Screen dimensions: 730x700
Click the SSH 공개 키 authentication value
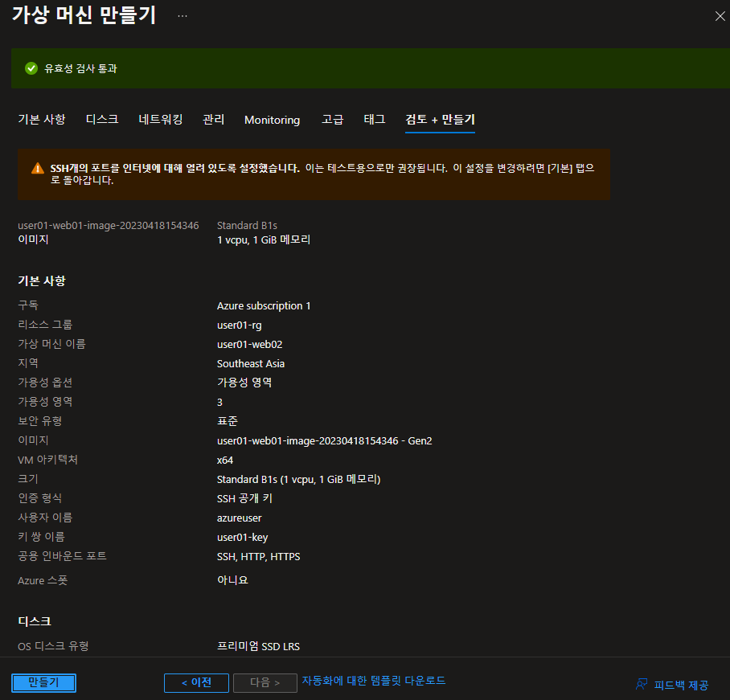pyautogui.click(x=244, y=498)
